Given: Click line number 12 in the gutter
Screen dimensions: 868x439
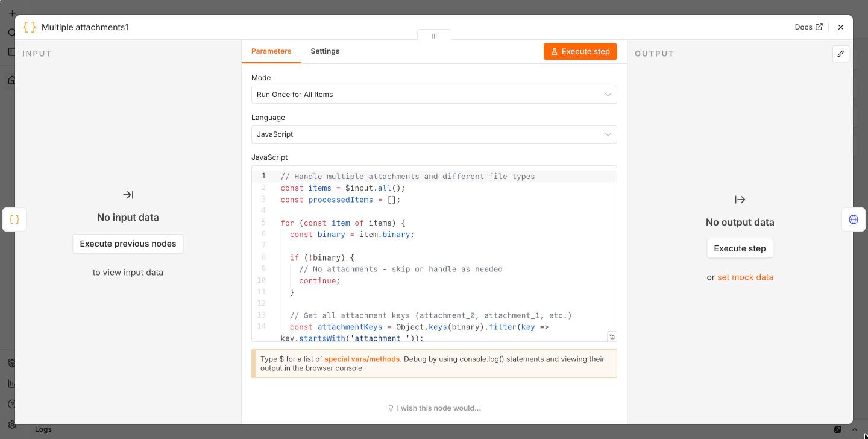Looking at the screenshot, I should (x=261, y=303).
